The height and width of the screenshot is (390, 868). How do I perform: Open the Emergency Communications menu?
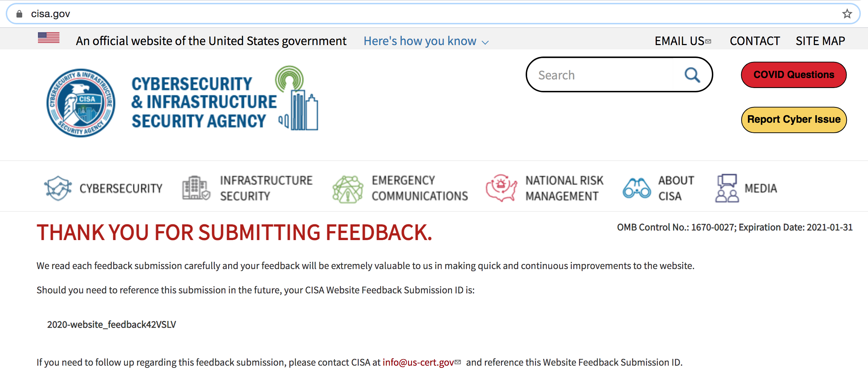point(419,188)
